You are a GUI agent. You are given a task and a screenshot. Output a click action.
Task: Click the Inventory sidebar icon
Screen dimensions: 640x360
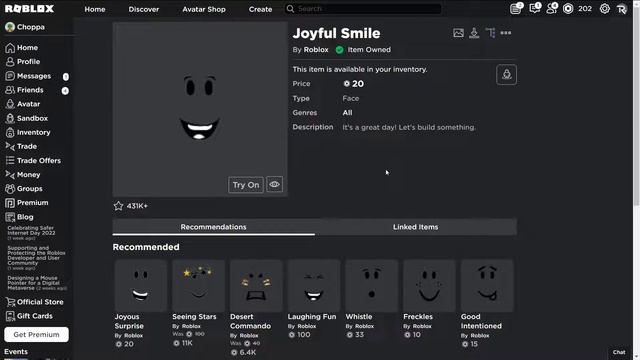click(10, 132)
